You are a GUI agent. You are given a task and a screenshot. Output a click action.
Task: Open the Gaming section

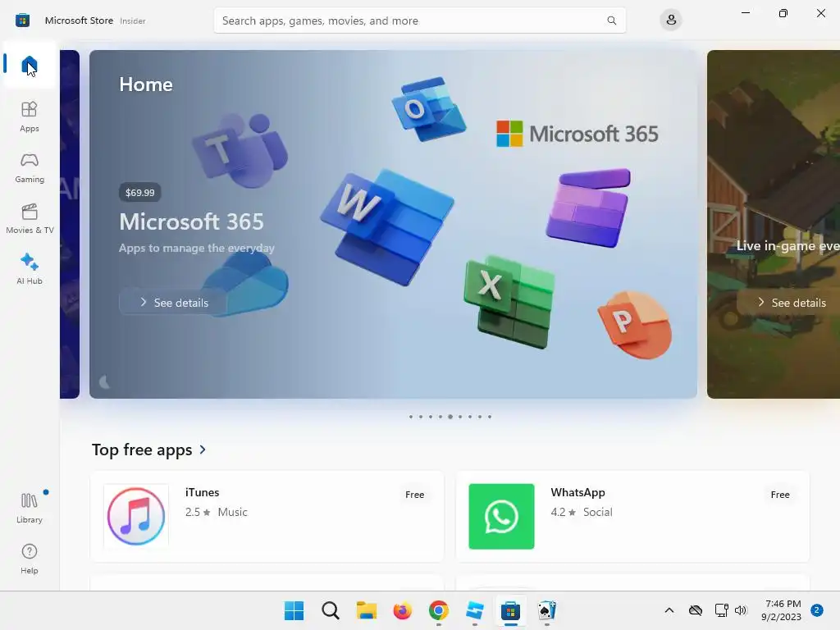30,167
